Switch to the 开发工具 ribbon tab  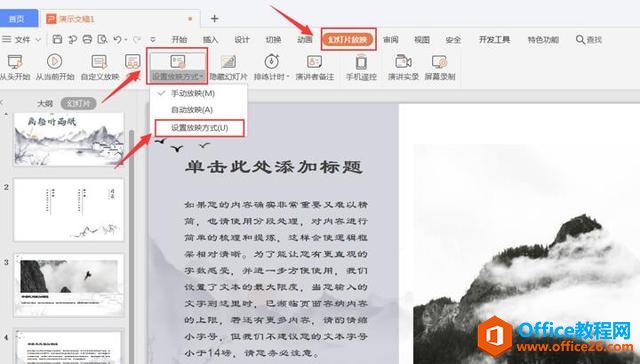click(494, 40)
